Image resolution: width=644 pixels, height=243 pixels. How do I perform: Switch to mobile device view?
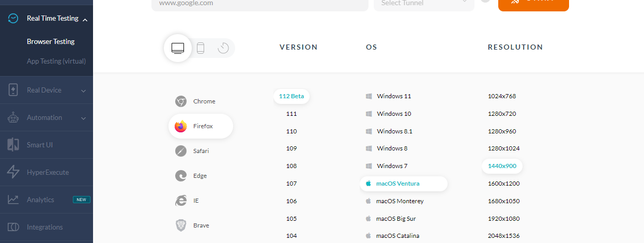tap(201, 48)
